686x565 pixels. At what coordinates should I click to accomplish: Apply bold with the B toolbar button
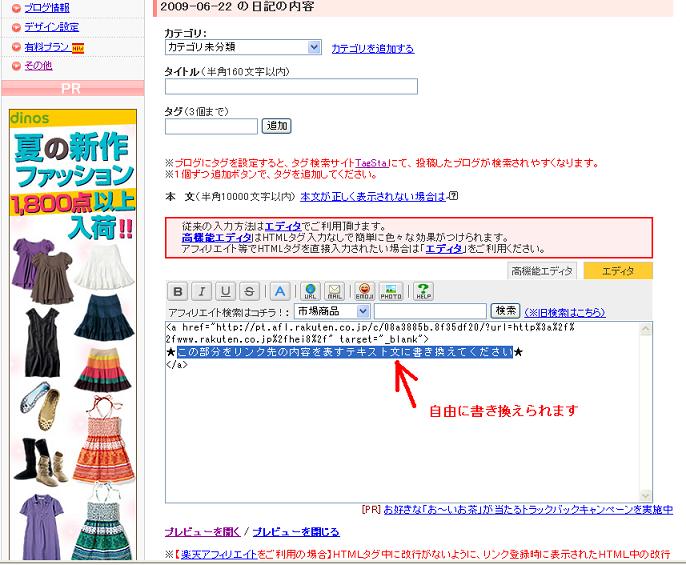[x=178, y=291]
